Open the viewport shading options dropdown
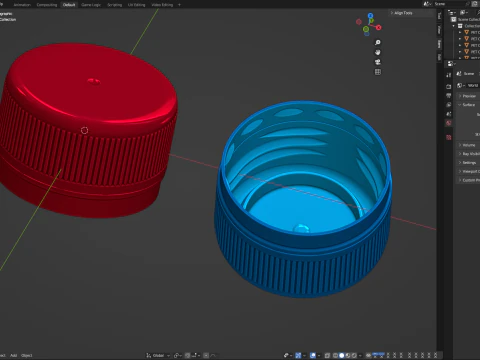The height and width of the screenshot is (360, 480). (360, 355)
